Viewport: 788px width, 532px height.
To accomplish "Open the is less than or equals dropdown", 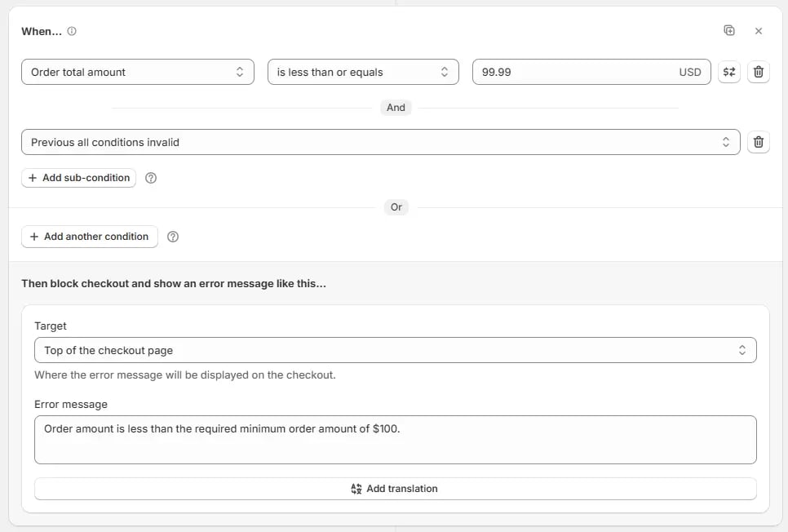I will pos(363,72).
